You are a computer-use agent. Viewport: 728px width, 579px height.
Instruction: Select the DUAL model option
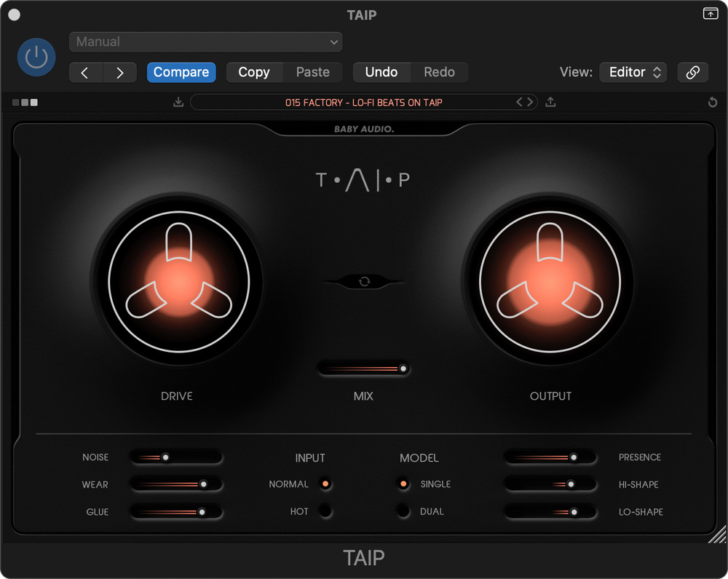pos(403,511)
